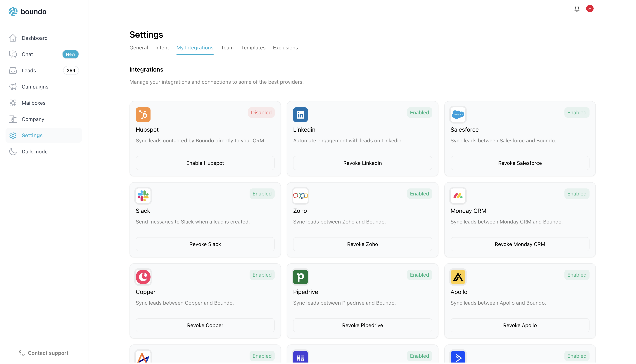Image resolution: width=636 pixels, height=364 pixels.
Task: Select the My Integrations tab
Action: point(195,48)
